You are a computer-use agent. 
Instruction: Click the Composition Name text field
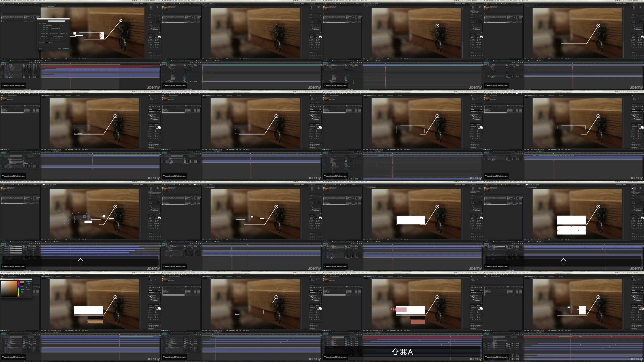click(x=57, y=21)
